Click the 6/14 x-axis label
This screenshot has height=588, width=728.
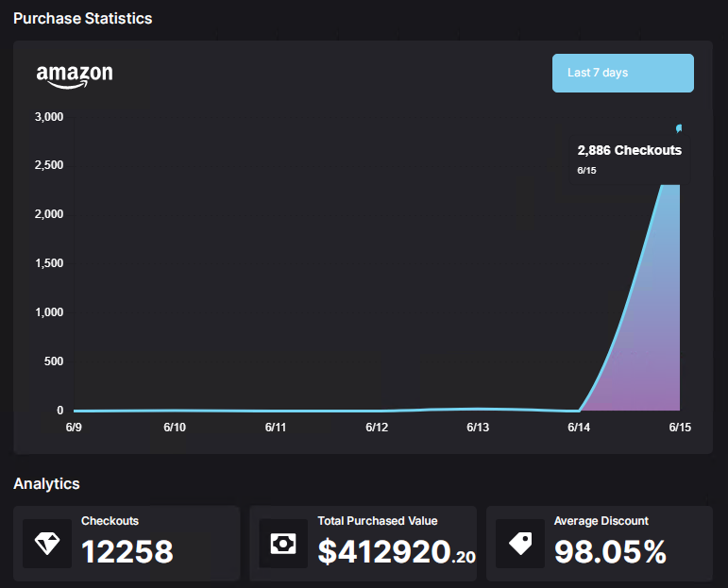pos(579,428)
